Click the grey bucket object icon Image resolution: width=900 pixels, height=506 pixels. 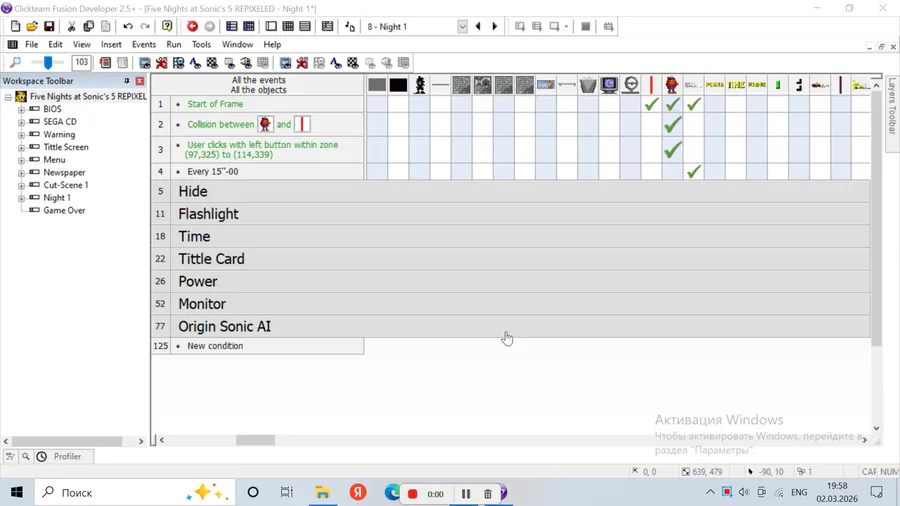[588, 85]
